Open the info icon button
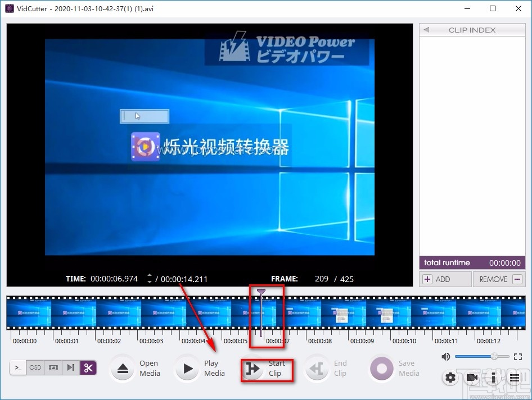 tap(493, 378)
